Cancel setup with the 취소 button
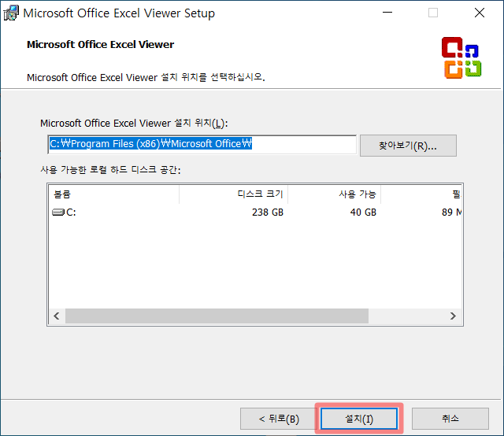Screen dimensions: 504x436 [x=450, y=419]
